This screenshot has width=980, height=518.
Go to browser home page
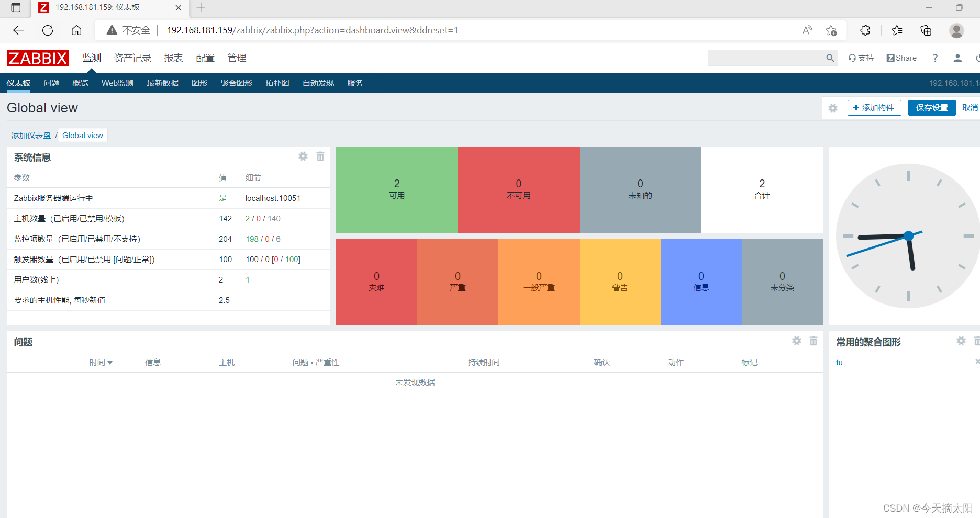pos(76,30)
